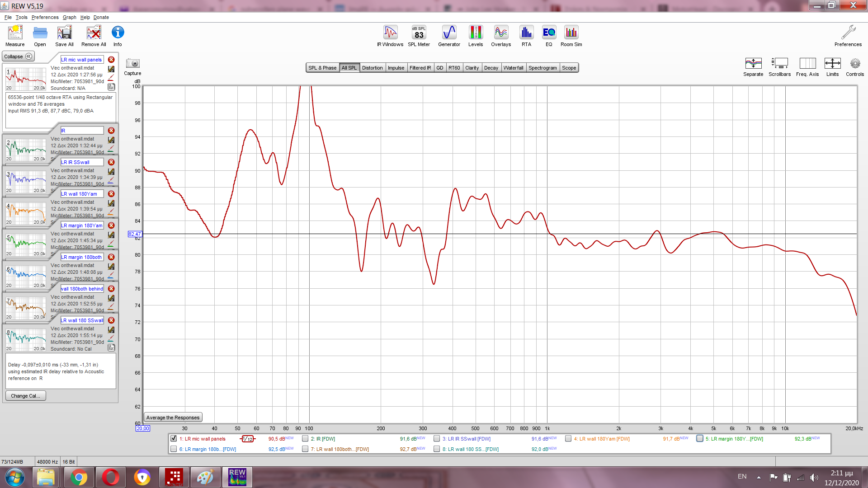Enable trace '6: LR margin 180b...[FDW]'
This screenshot has width=868, height=488.
click(174, 449)
